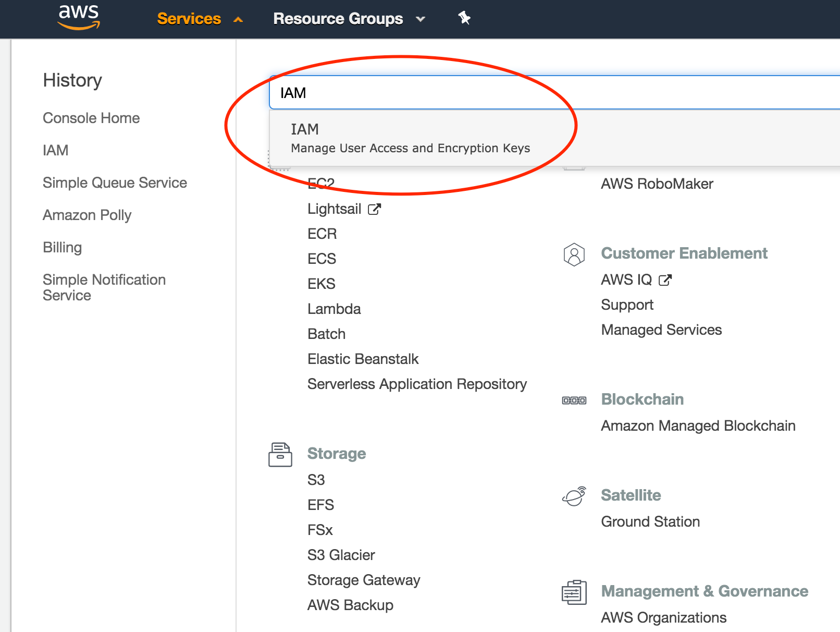The image size is (840, 632).
Task: Click the AWS logo
Action: (x=79, y=17)
